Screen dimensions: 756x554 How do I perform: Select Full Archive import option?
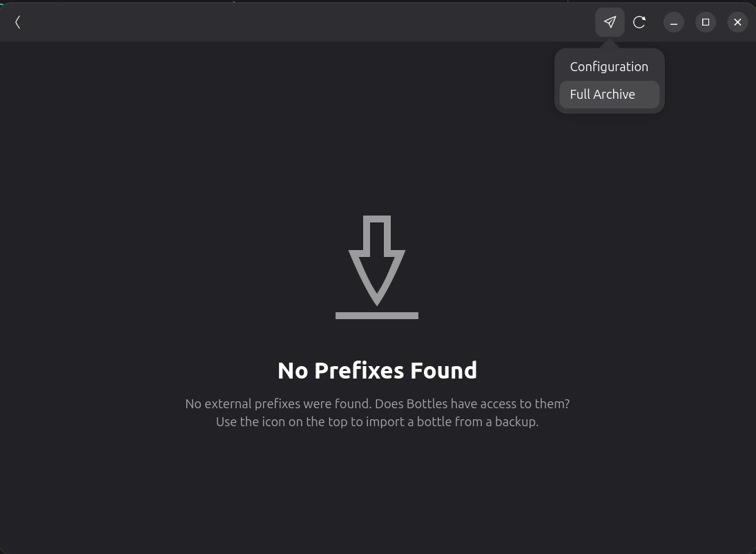[610, 95]
